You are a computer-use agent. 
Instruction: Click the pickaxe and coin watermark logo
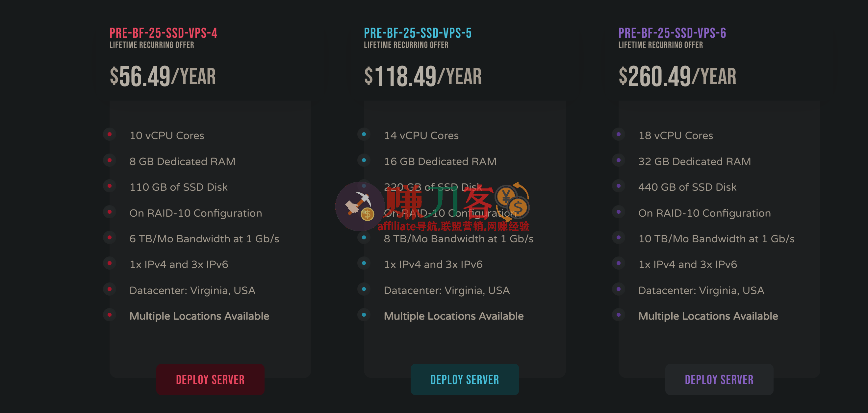coord(360,206)
